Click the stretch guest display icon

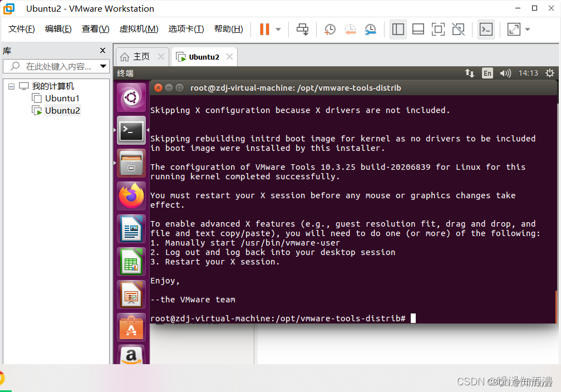514,30
